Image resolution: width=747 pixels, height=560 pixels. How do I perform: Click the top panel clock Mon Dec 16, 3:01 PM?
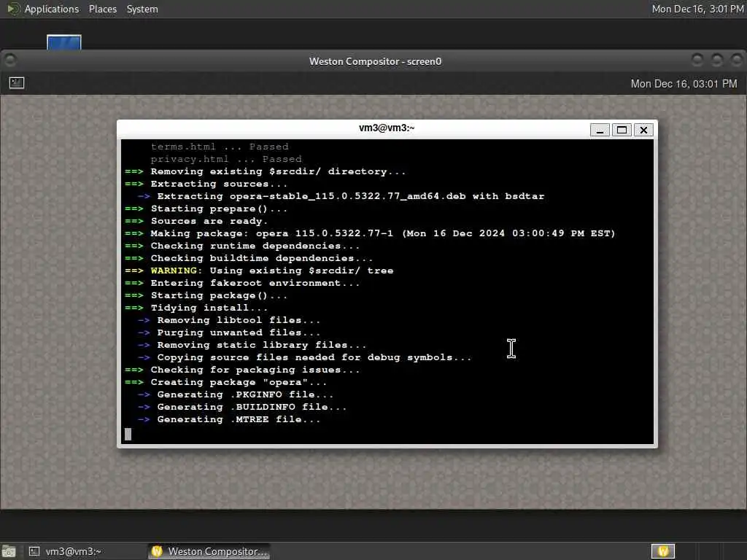pyautogui.click(x=697, y=9)
